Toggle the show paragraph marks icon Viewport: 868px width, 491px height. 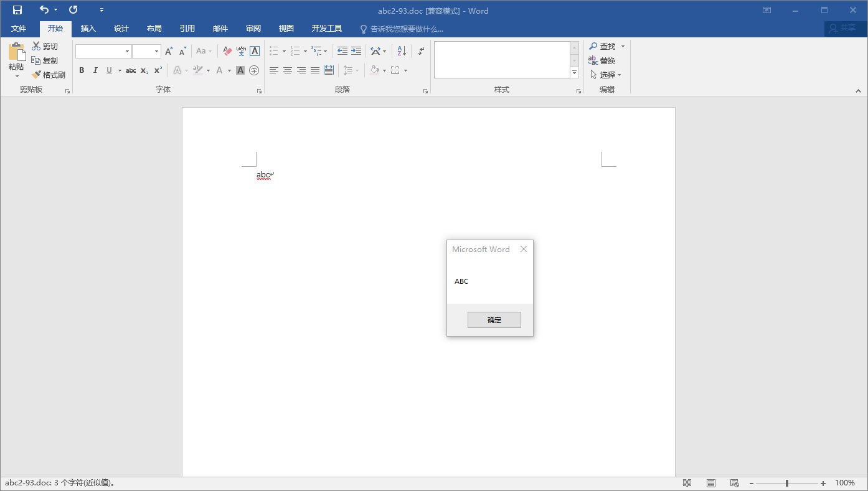click(x=421, y=52)
